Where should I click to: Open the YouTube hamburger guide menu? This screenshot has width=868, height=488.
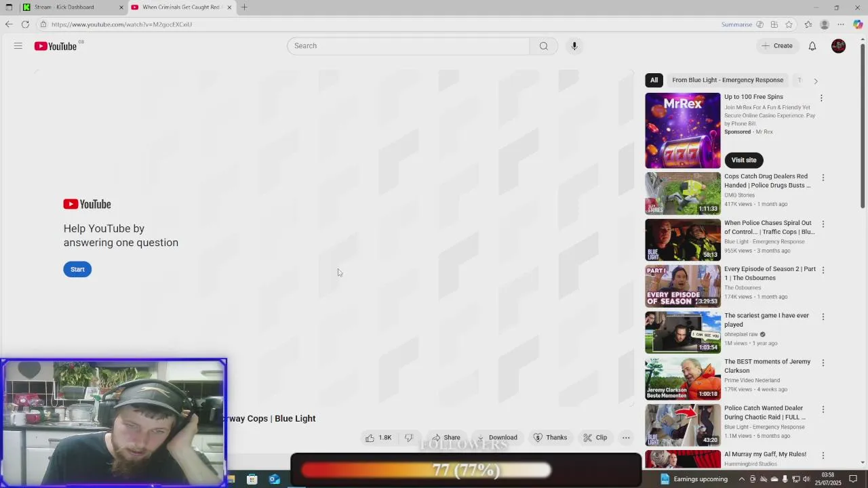click(x=18, y=46)
